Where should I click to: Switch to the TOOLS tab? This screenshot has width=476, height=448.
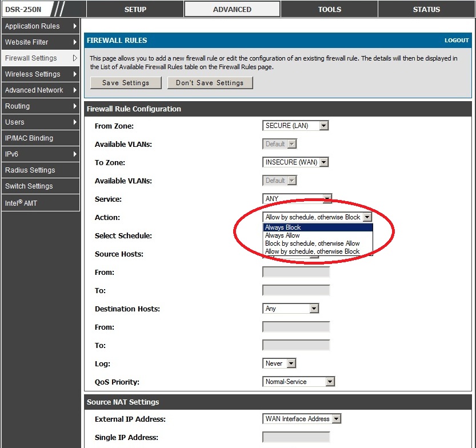click(329, 9)
